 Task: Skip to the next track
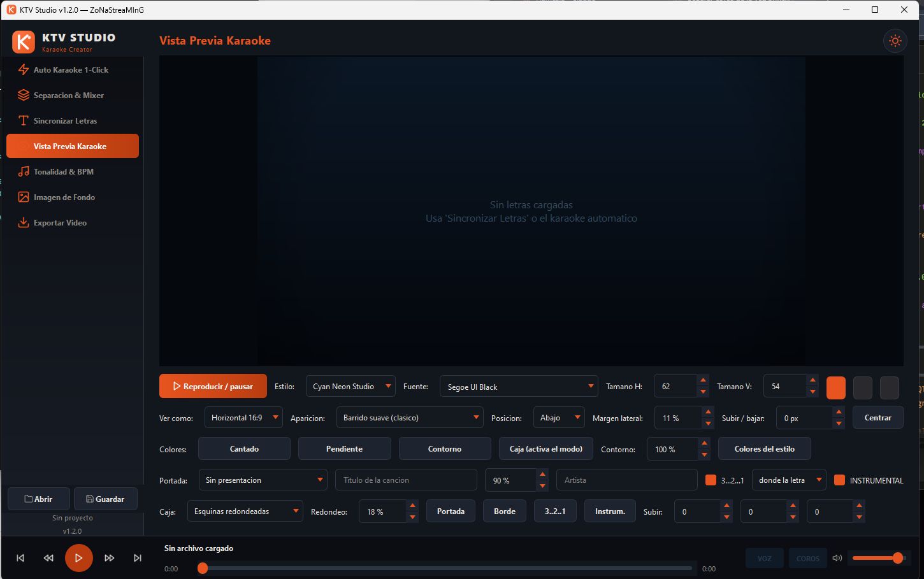click(x=138, y=558)
